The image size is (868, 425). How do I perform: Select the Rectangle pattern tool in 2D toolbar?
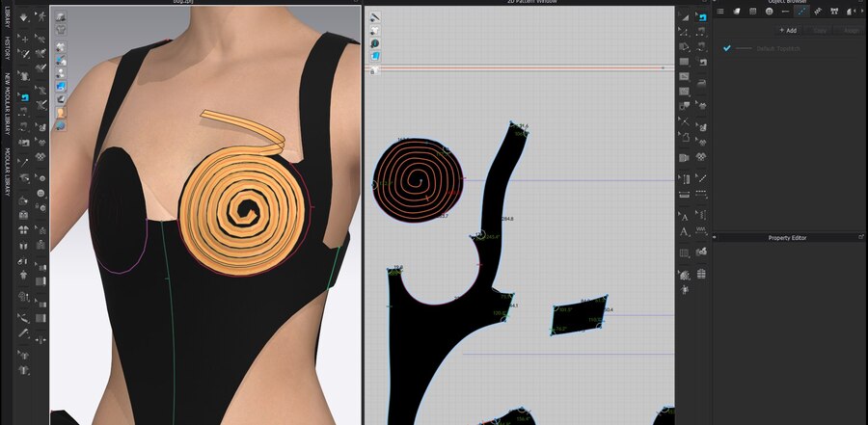coord(684,62)
